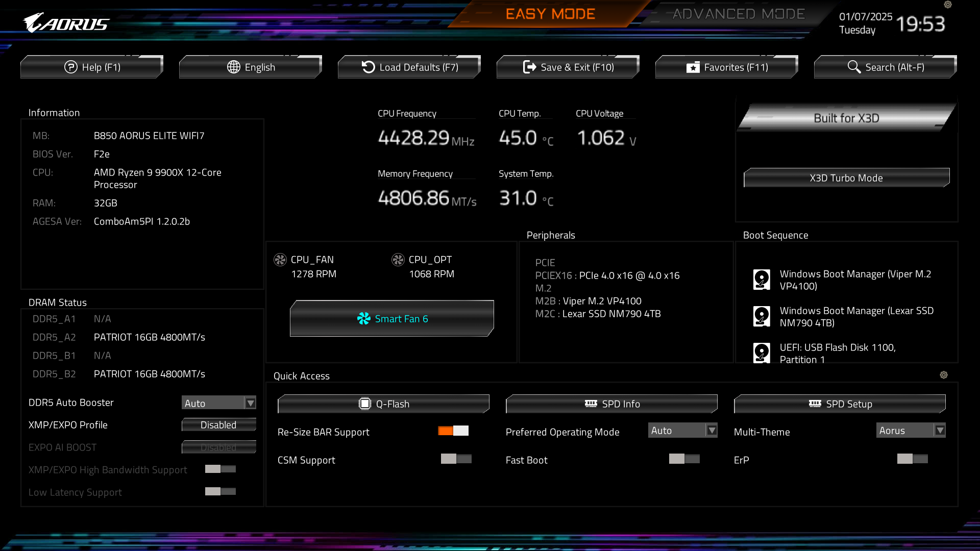The height and width of the screenshot is (551, 980).
Task: Toggle Re-Size BAR Support switch
Action: point(453,431)
